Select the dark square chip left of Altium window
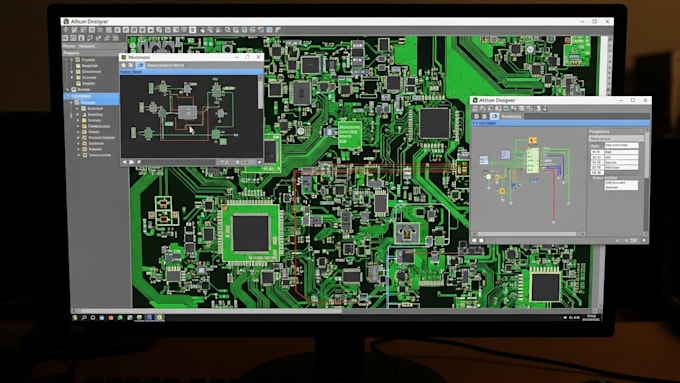Viewport: 680px width, 383px height. [x=435, y=123]
